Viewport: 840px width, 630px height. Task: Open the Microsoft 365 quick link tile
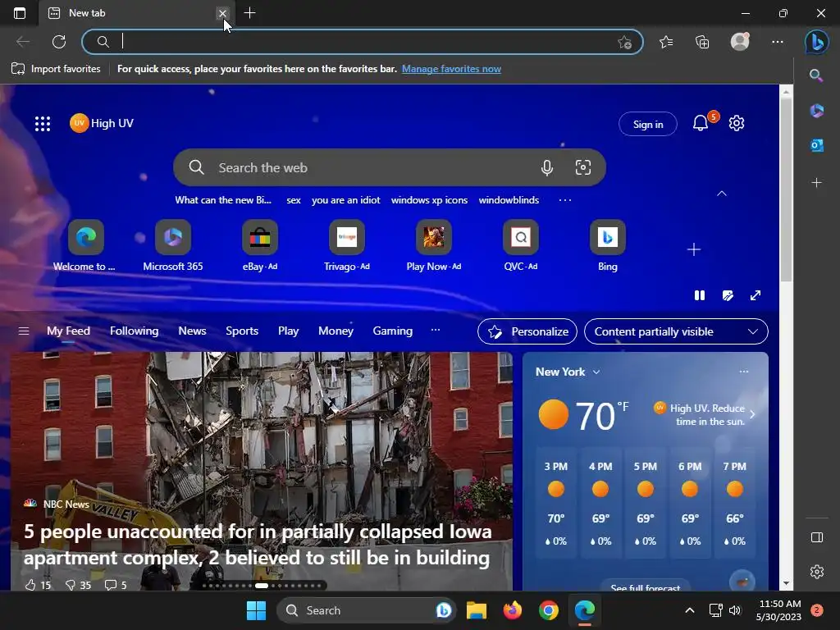[x=172, y=246]
